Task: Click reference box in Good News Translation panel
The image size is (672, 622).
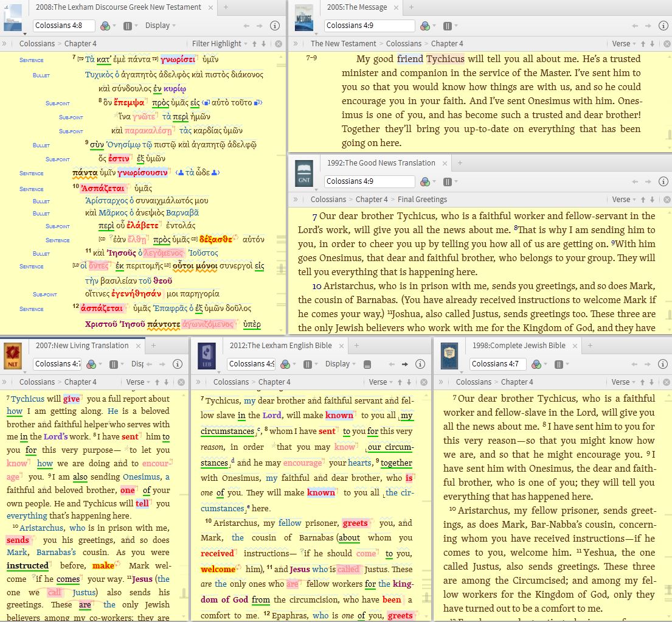Action: pyautogui.click(x=369, y=181)
